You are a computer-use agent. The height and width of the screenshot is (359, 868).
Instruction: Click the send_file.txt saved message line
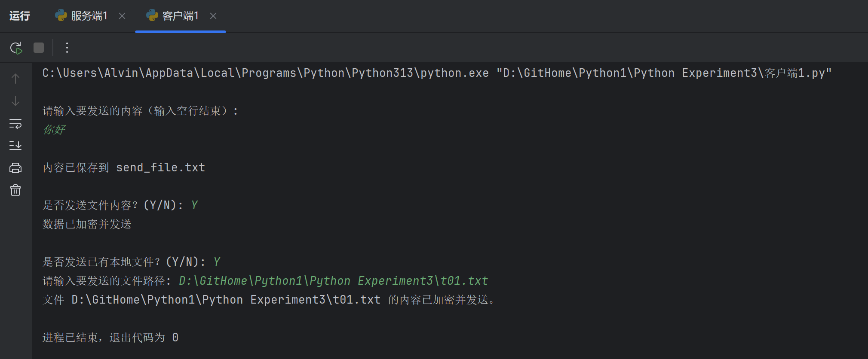tap(124, 167)
